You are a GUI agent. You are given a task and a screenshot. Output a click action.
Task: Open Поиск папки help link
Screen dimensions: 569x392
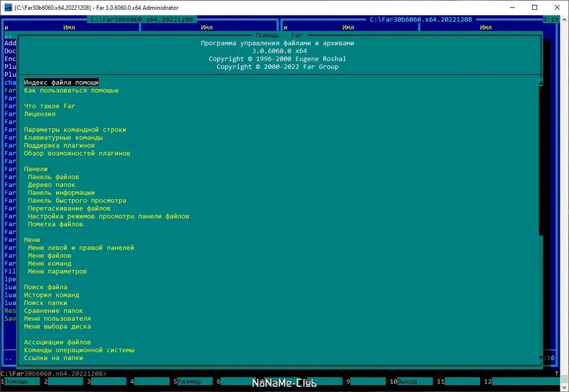coord(46,303)
